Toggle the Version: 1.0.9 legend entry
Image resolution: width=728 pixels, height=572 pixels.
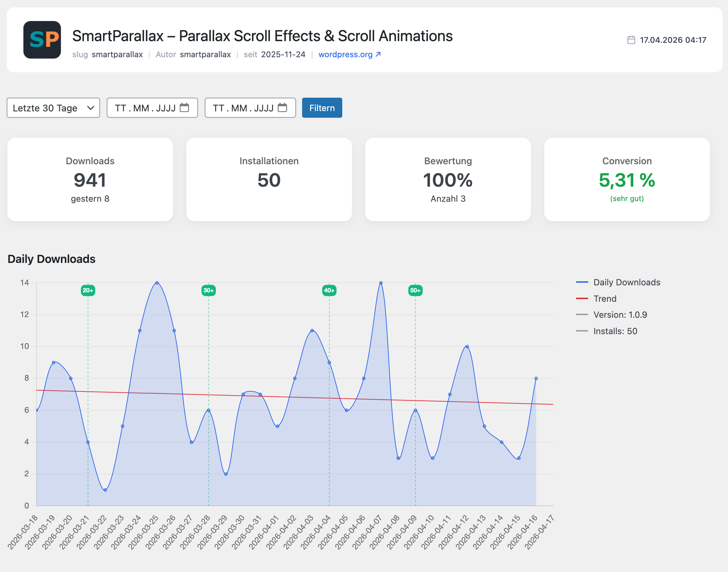click(x=612, y=315)
